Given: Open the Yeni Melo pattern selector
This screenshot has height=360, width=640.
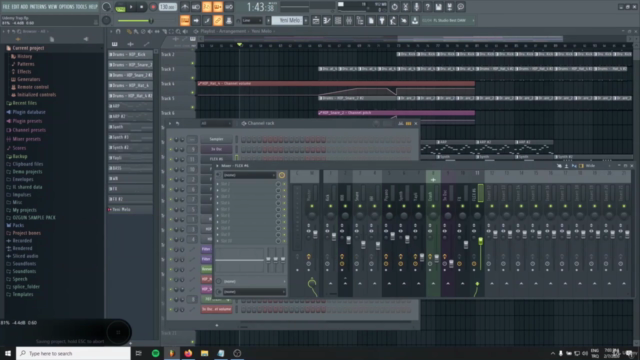Looking at the screenshot, I should (288, 20).
